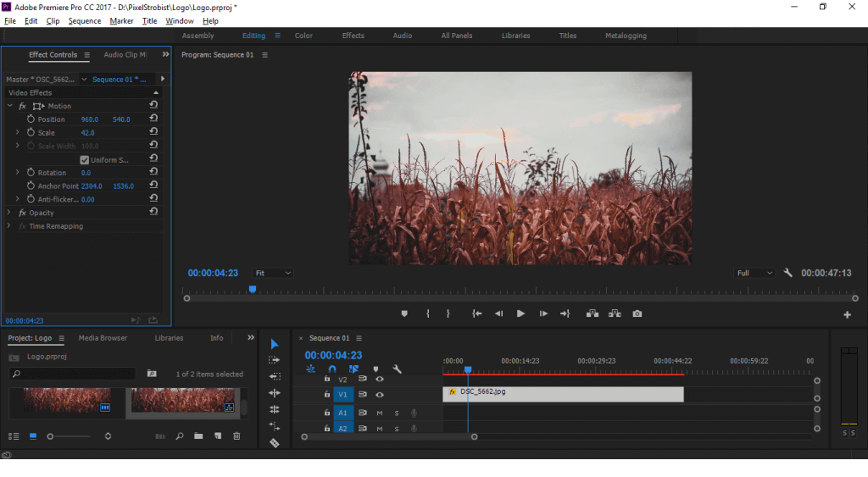The image size is (868, 477).
Task: Click the nest sequences toggle in timeline
Action: [x=310, y=369]
